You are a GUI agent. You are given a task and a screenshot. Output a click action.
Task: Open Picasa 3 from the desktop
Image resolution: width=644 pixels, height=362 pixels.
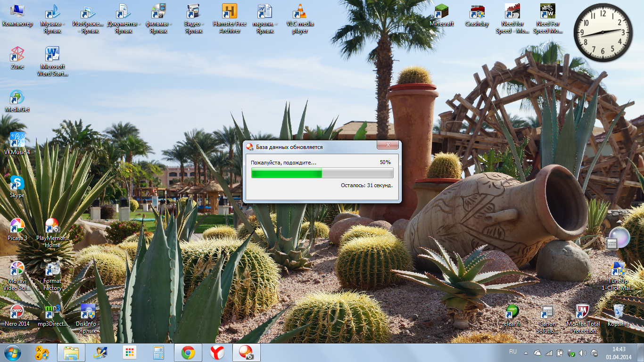pyautogui.click(x=17, y=227)
